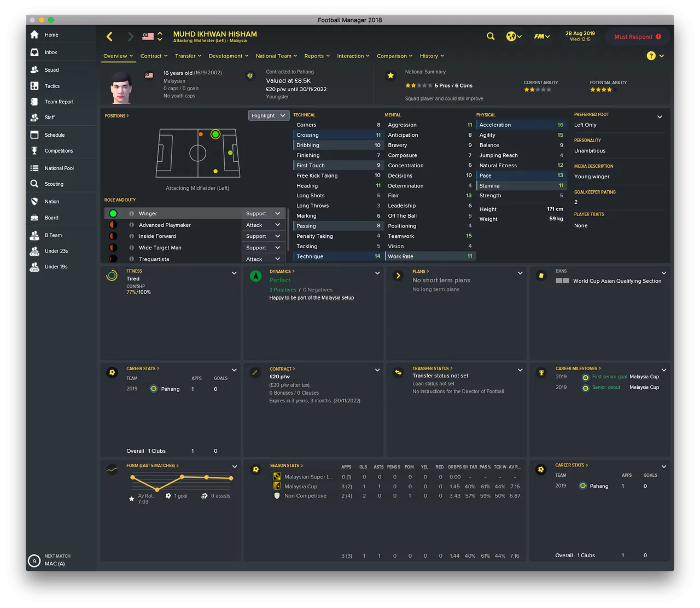Image resolution: width=700 pixels, height=608 pixels.
Task: Expand the Plans panel chevron
Action: tap(520, 273)
